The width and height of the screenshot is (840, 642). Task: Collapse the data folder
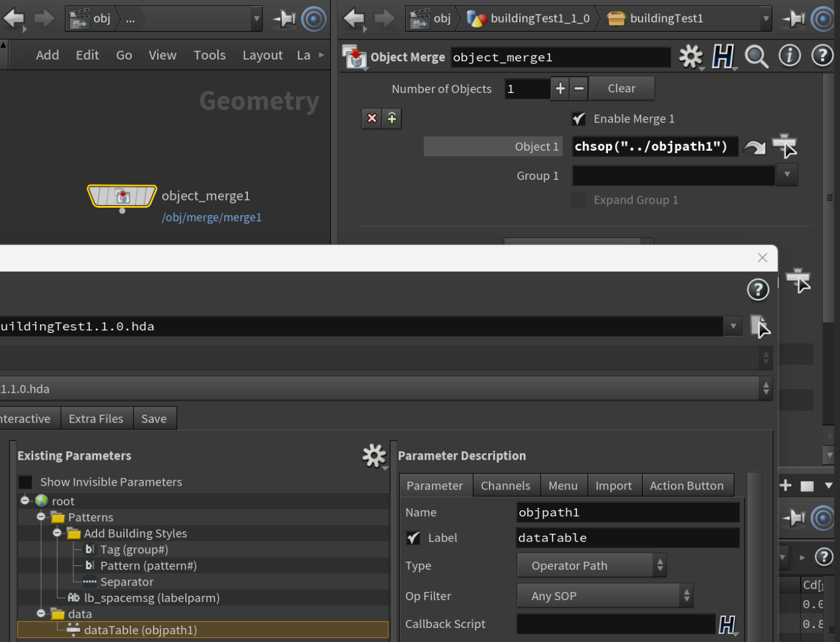(41, 613)
